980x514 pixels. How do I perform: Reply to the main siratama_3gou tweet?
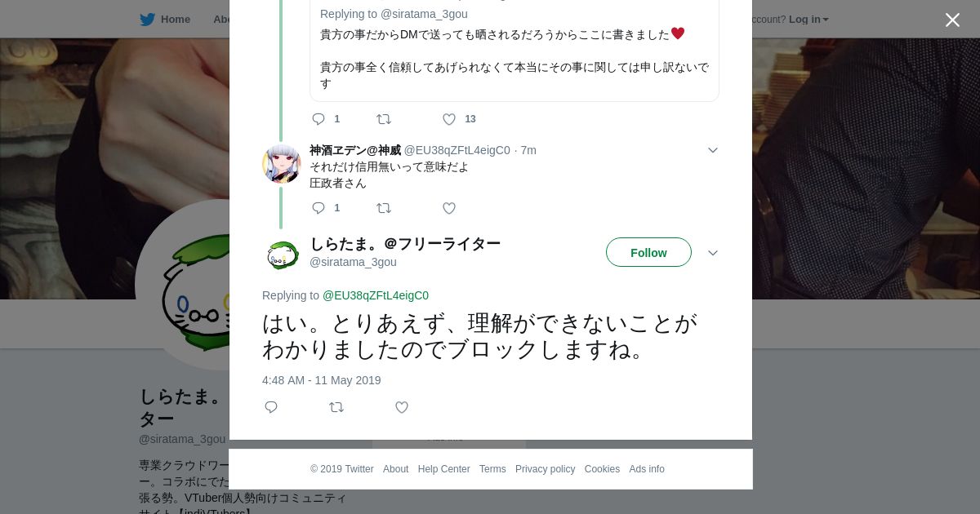(x=271, y=407)
